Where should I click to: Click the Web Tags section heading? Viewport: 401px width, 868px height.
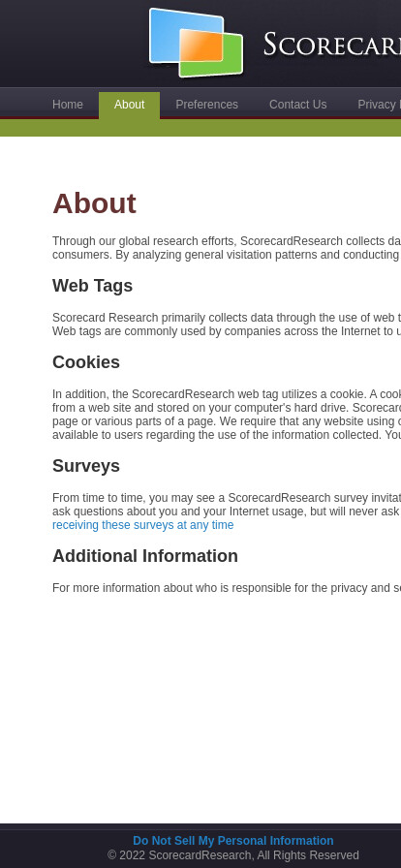click(92, 286)
